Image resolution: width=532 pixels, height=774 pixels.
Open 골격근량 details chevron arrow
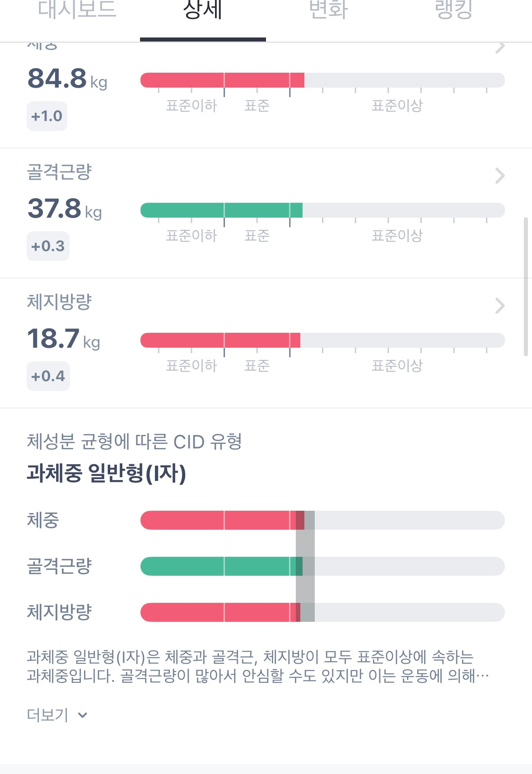(500, 176)
